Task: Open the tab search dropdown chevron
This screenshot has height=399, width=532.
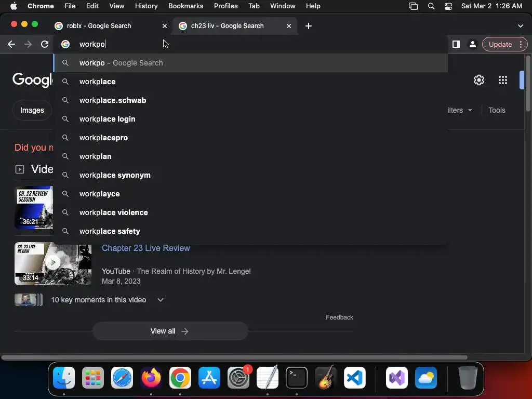Action: [x=521, y=26]
